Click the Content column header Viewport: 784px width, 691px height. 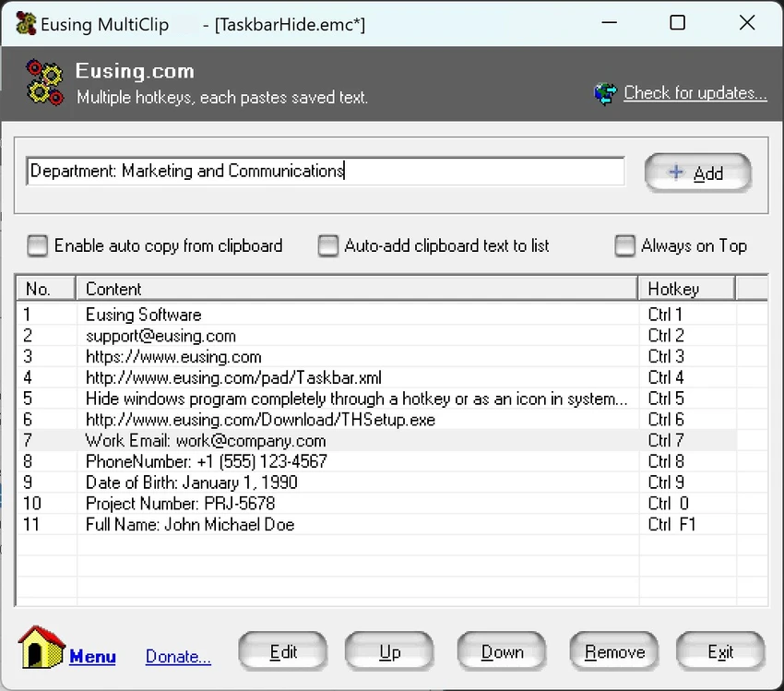pos(357,289)
